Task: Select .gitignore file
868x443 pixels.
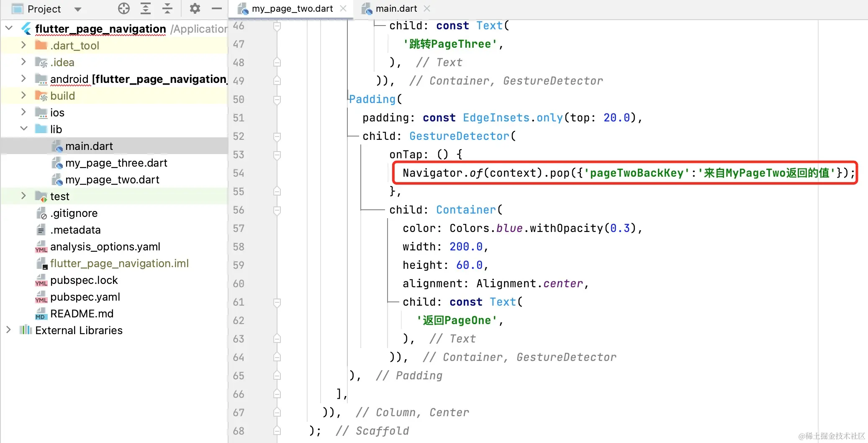Action: tap(74, 213)
